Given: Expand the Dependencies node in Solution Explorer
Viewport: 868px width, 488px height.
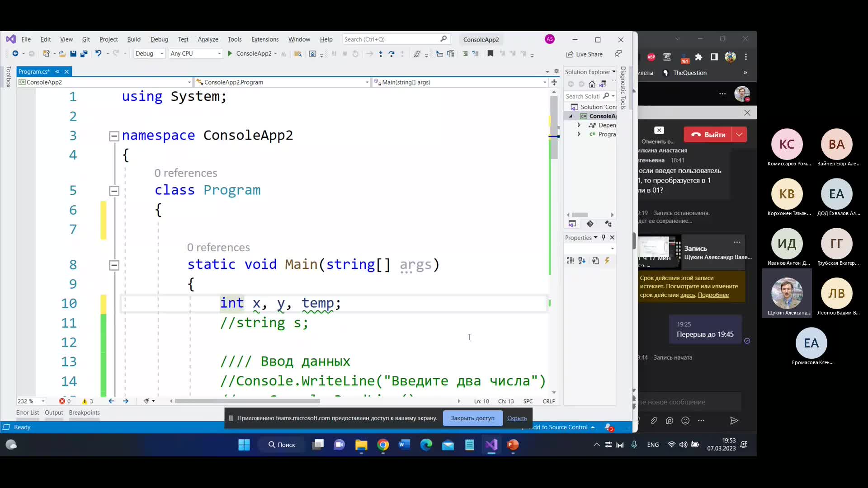Looking at the screenshot, I should click(x=579, y=125).
